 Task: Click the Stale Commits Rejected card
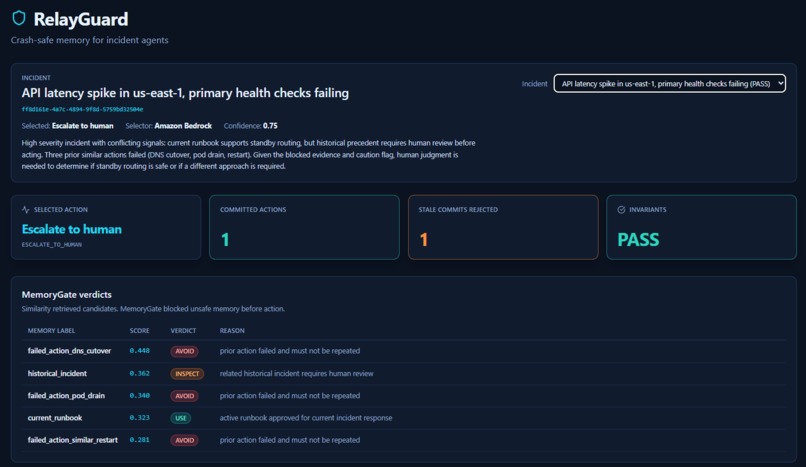pyautogui.click(x=503, y=227)
